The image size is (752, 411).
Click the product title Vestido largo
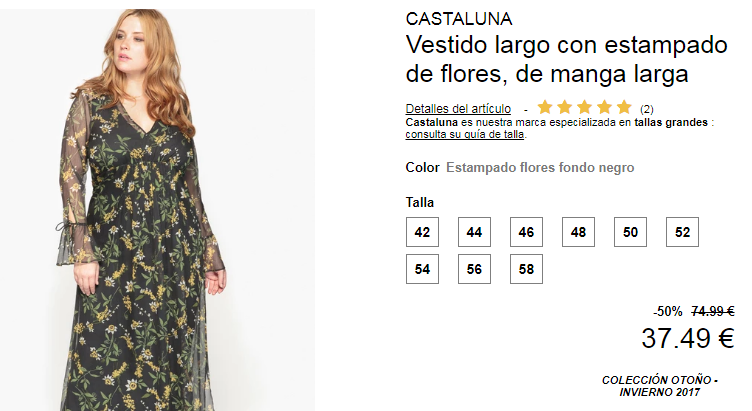point(566,59)
